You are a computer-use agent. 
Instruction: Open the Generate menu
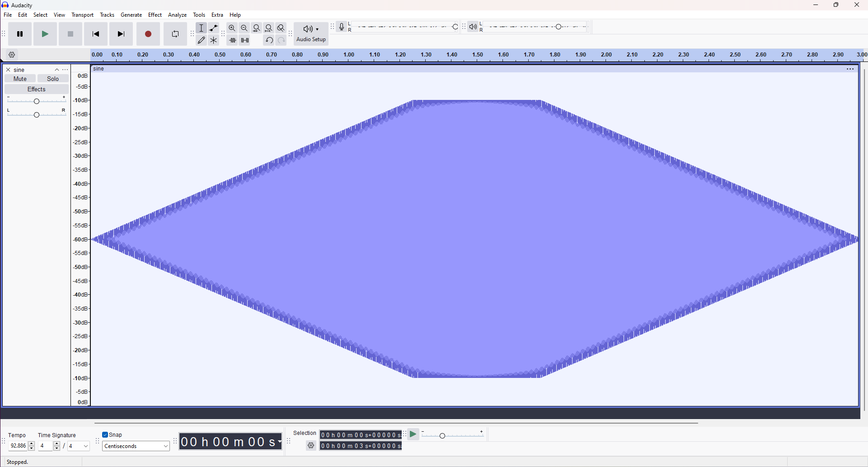click(131, 14)
